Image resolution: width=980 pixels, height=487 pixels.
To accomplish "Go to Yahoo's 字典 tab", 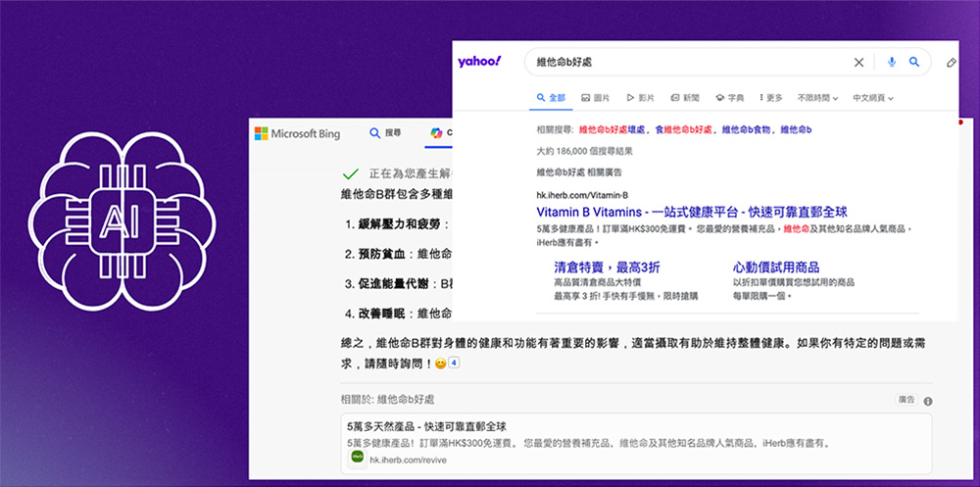I will coord(730,98).
